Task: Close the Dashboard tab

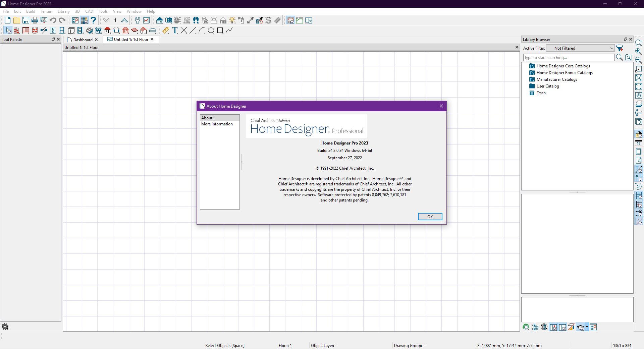Action: tap(96, 40)
